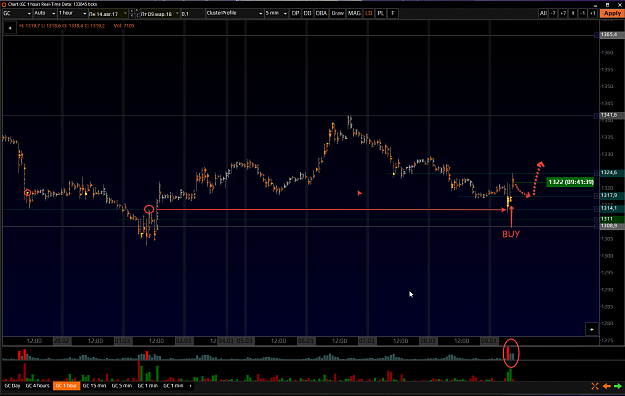
Task: Click the Vol: 7105 readout
Action: [x=124, y=26]
